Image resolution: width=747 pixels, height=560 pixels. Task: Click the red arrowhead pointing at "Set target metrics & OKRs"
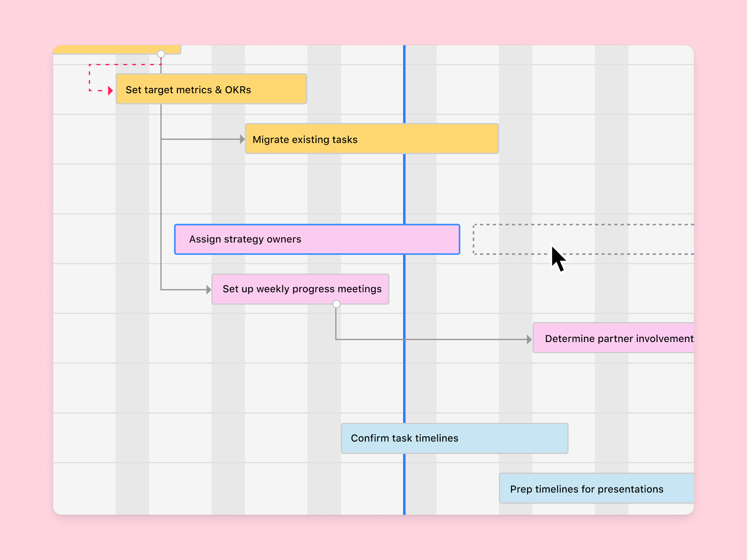110,90
